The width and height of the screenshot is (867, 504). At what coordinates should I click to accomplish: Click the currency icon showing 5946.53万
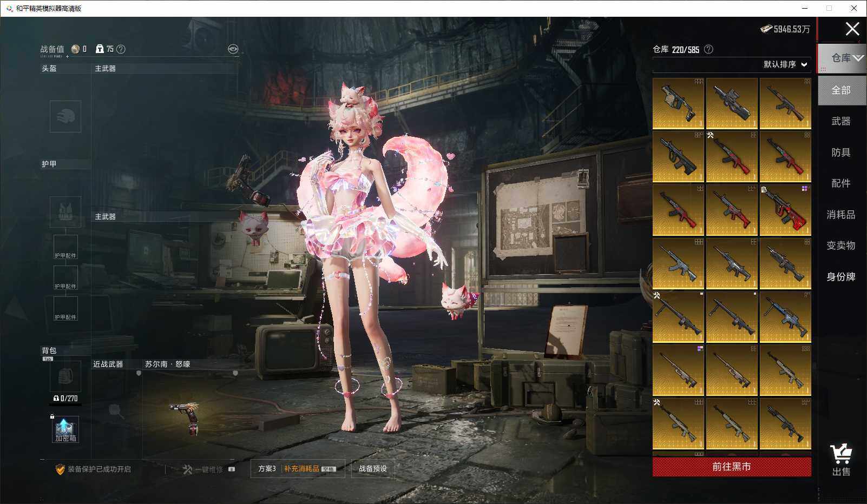tap(766, 29)
